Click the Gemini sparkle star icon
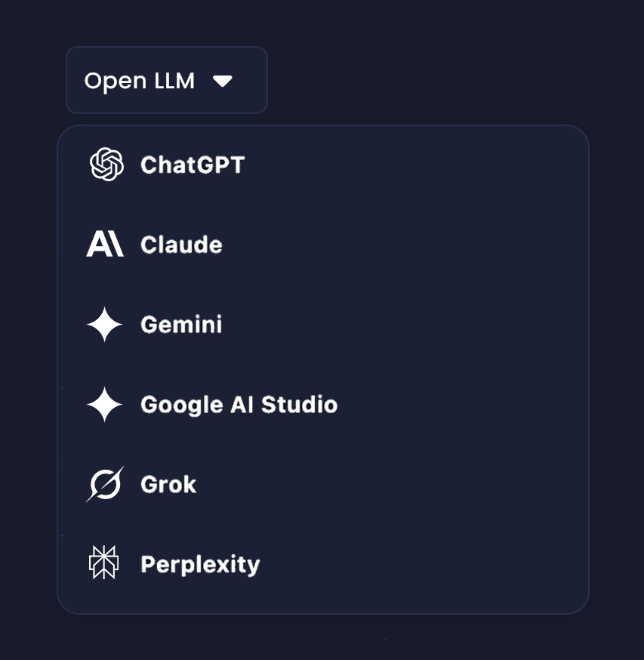The height and width of the screenshot is (660, 644). (105, 325)
